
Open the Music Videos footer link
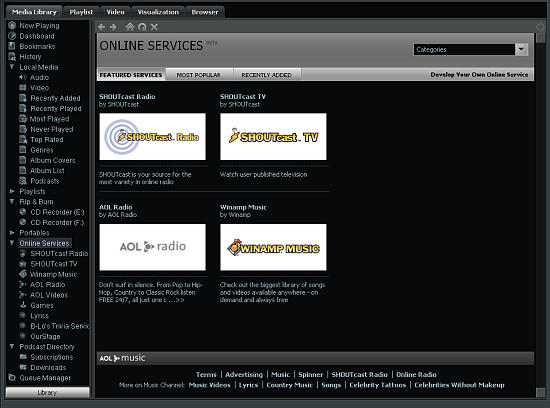pos(209,385)
